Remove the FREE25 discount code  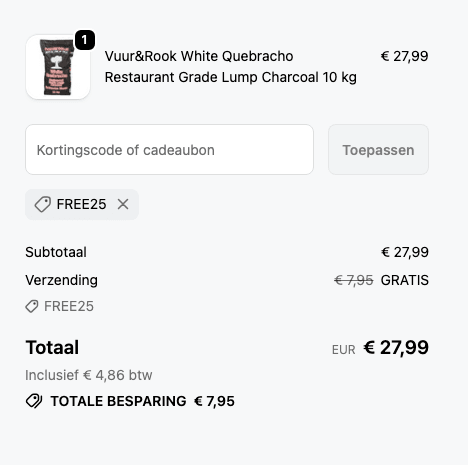[x=123, y=204]
